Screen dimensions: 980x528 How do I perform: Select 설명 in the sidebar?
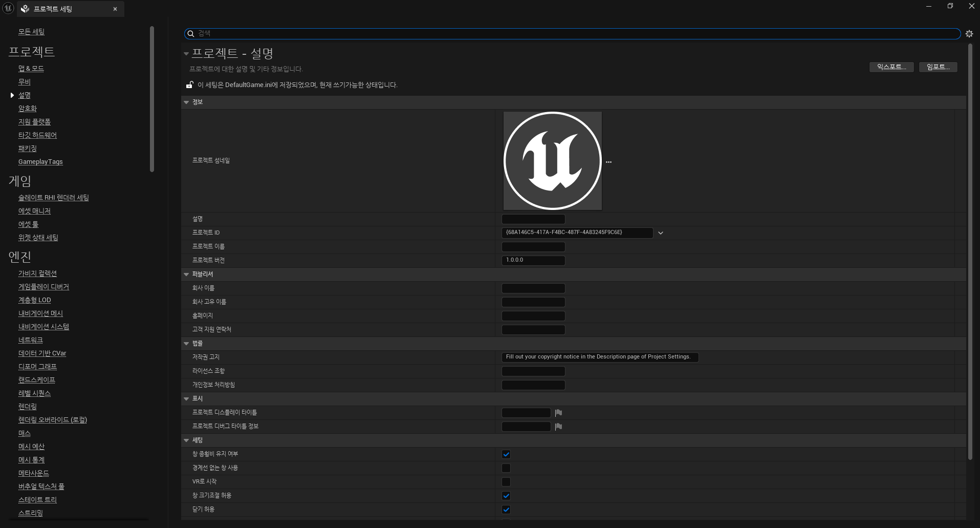(25, 95)
